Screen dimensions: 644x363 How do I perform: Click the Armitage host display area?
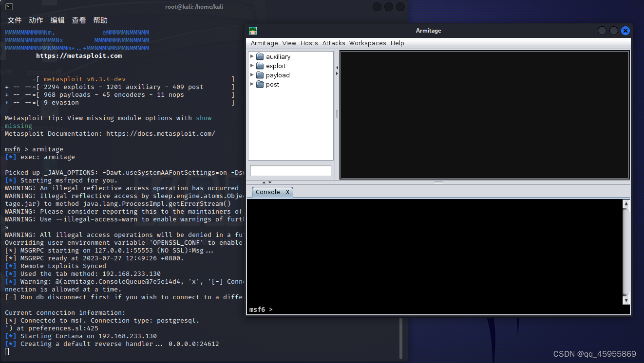(484, 114)
